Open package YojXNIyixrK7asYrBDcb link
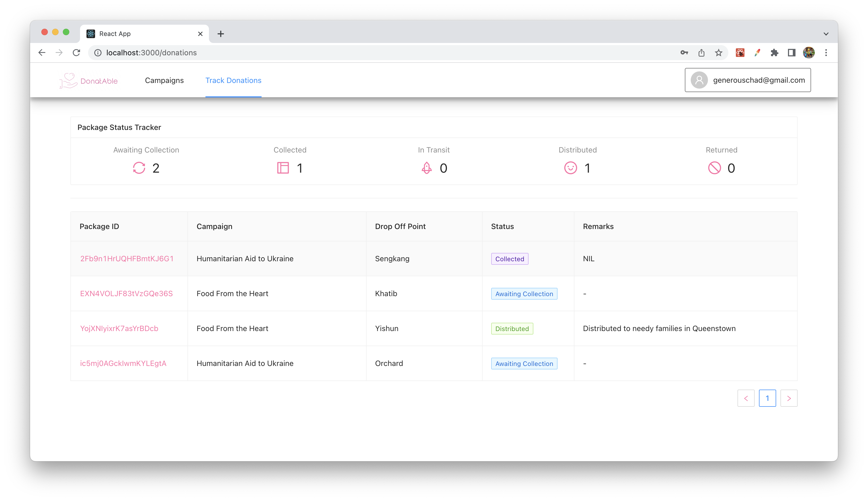Viewport: 868px width, 501px height. pos(119,329)
